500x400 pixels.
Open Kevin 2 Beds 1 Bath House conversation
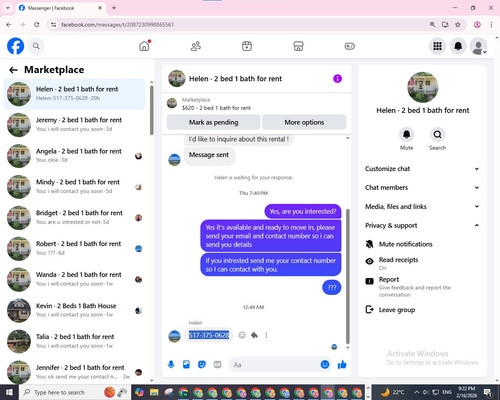(x=74, y=310)
